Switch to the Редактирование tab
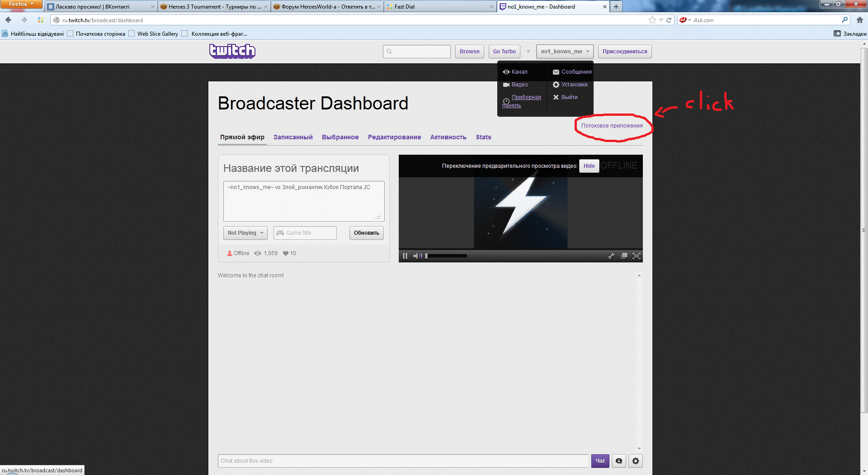868x475 pixels. (x=394, y=137)
